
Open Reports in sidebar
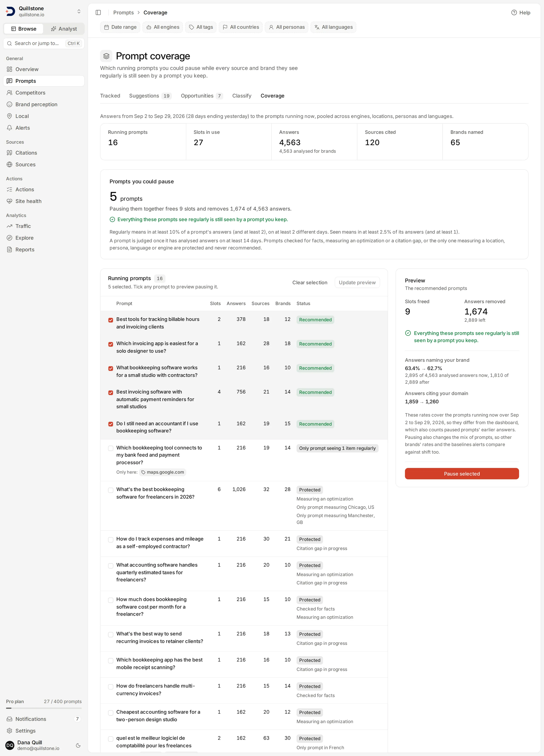click(x=44, y=249)
